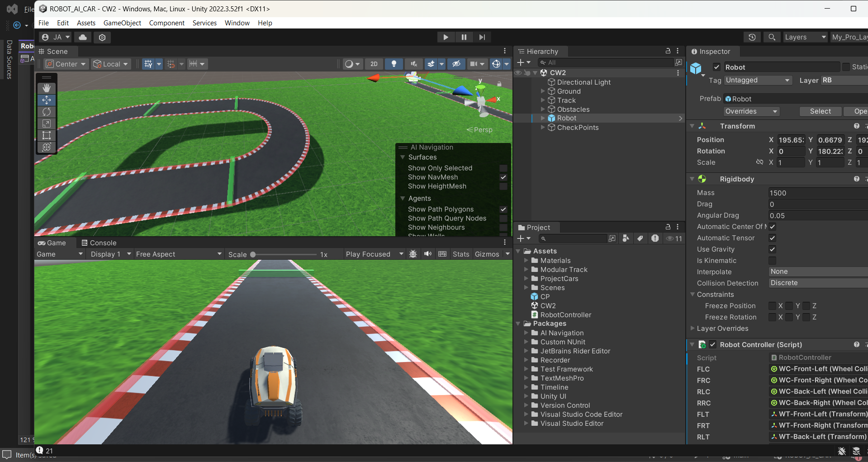Switch to the Console tab
The height and width of the screenshot is (462, 868).
[x=99, y=243]
